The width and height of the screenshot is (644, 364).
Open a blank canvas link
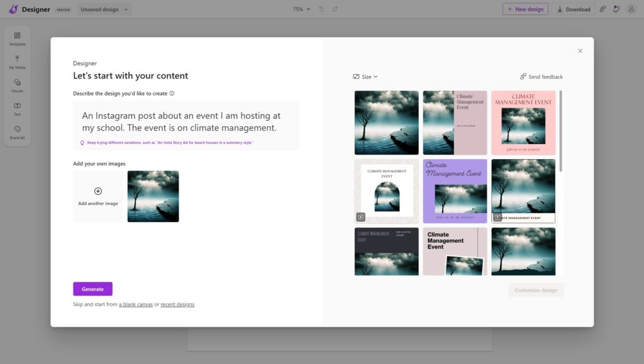pyautogui.click(x=136, y=304)
